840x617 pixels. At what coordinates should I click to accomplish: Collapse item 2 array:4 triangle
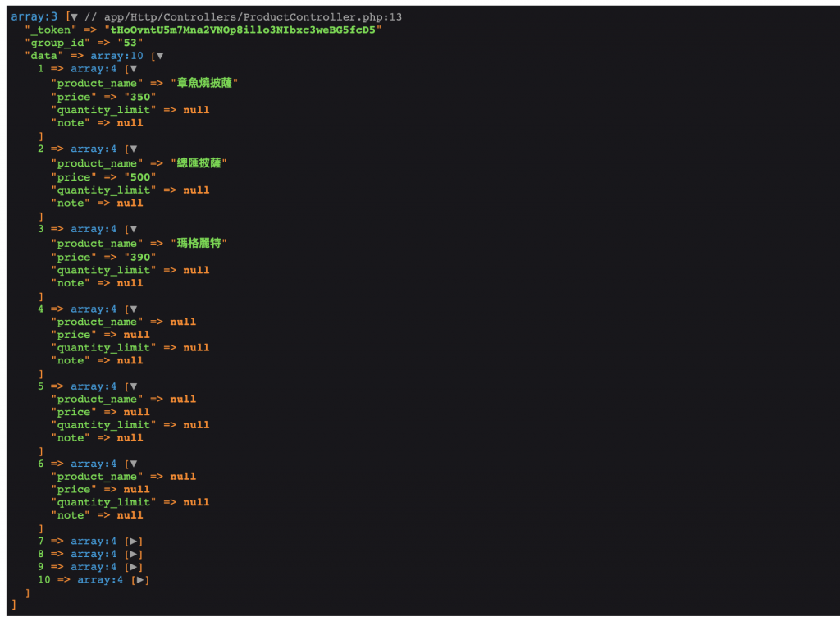[x=134, y=149]
